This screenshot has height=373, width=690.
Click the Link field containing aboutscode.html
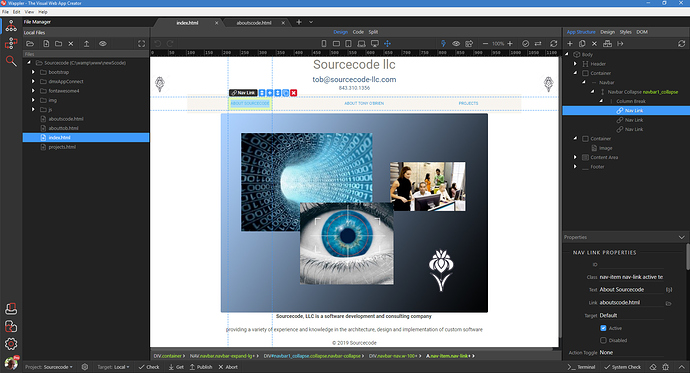click(631, 303)
